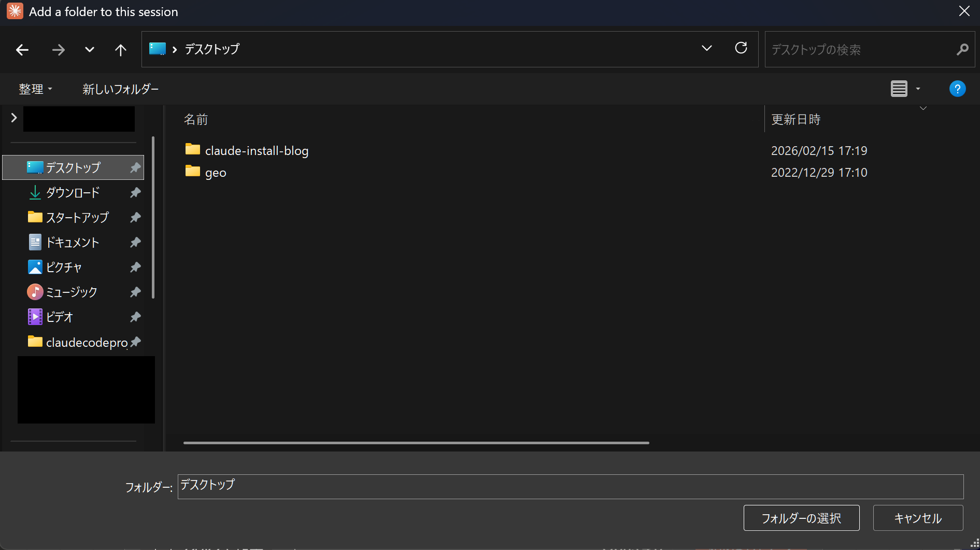Viewport: 980px width, 550px height.
Task: Open the help question mark icon
Action: tap(957, 89)
